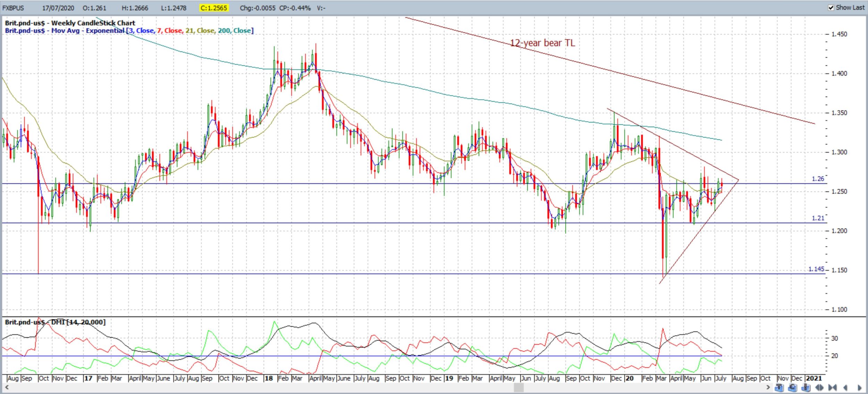Click the 30 level on DMI axis
868x394 pixels.
click(834, 338)
